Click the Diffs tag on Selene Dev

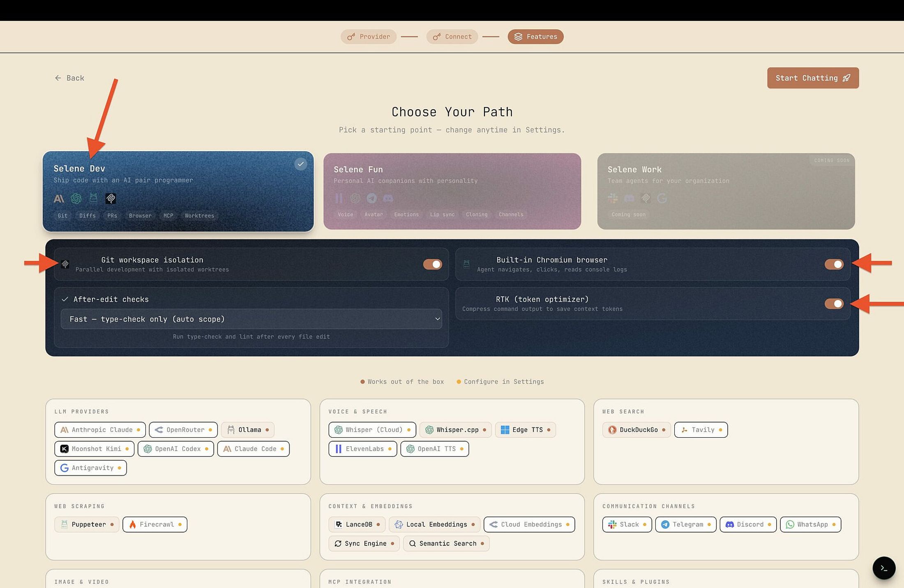(x=87, y=216)
